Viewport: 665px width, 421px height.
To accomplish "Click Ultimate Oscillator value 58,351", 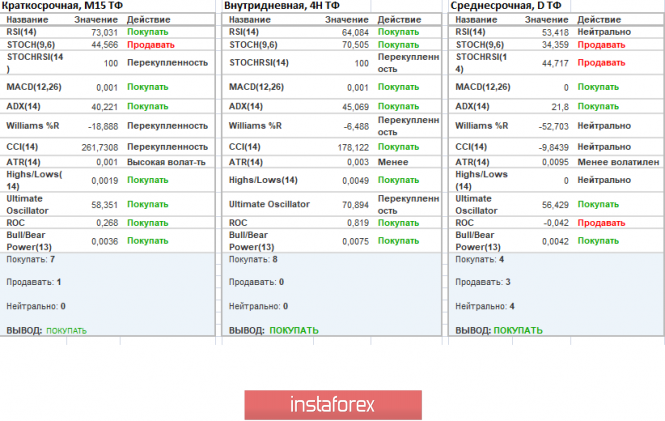I will (x=104, y=205).
